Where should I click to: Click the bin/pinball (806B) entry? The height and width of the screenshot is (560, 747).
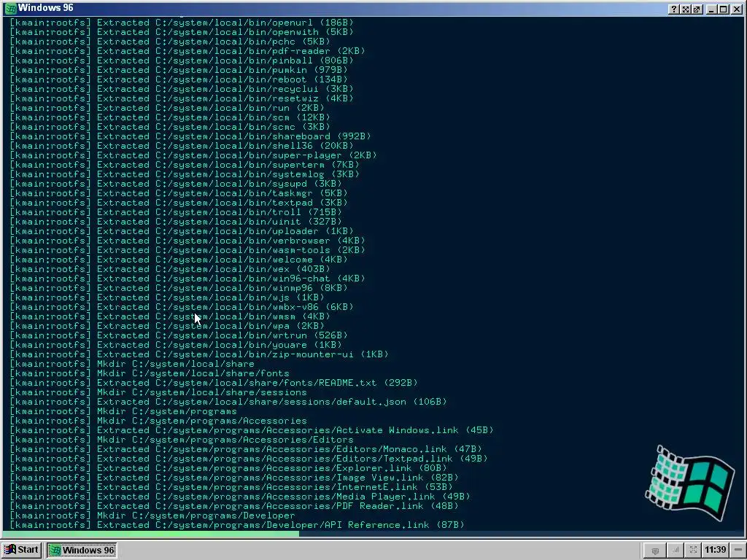tap(182, 61)
